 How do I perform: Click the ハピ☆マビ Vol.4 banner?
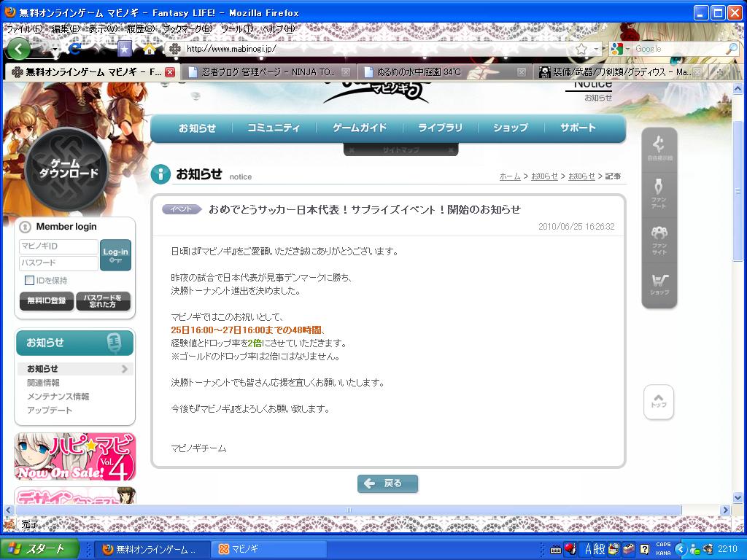tap(75, 456)
